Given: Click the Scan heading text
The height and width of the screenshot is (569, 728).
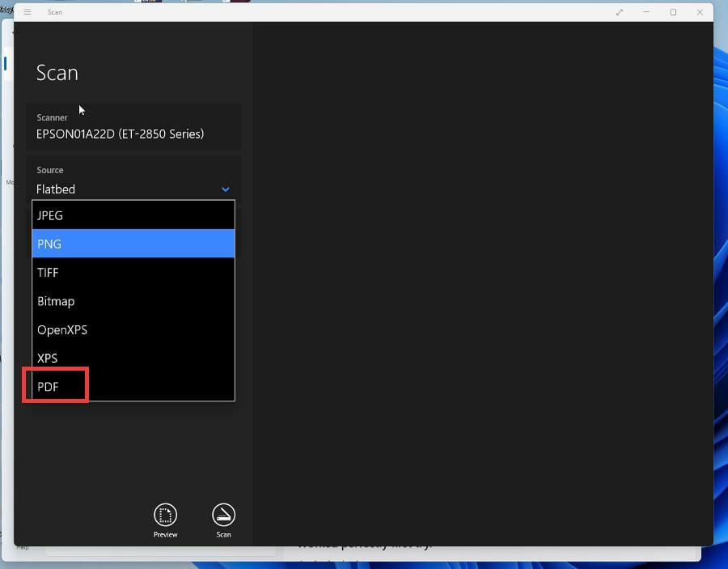Looking at the screenshot, I should (57, 73).
